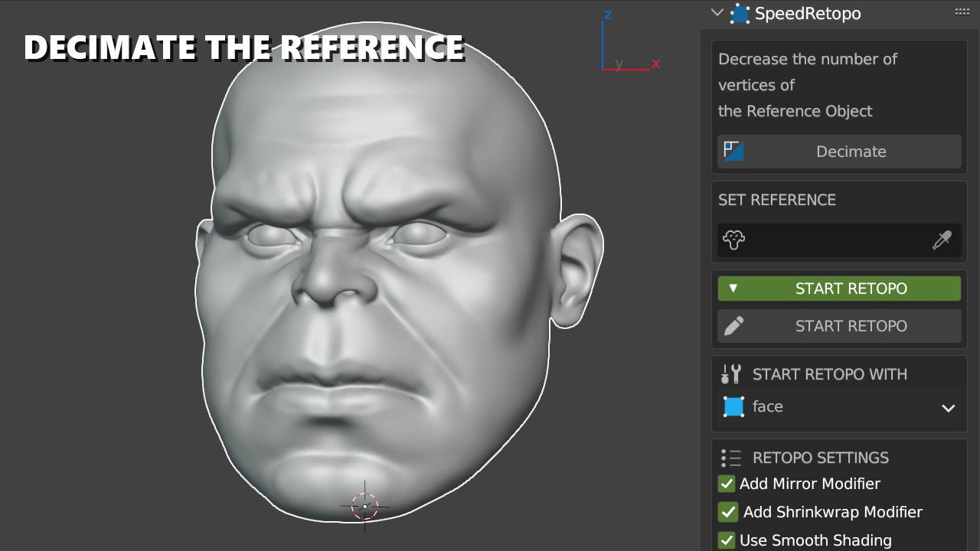Click the panel drag grip dots

click(x=962, y=11)
